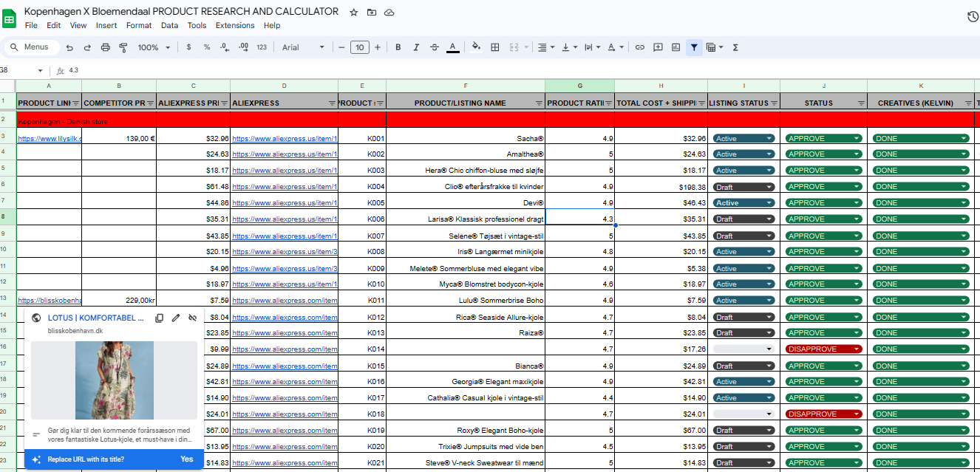The width and height of the screenshot is (980, 472).
Task: Open the Edit menu
Action: coord(53,25)
